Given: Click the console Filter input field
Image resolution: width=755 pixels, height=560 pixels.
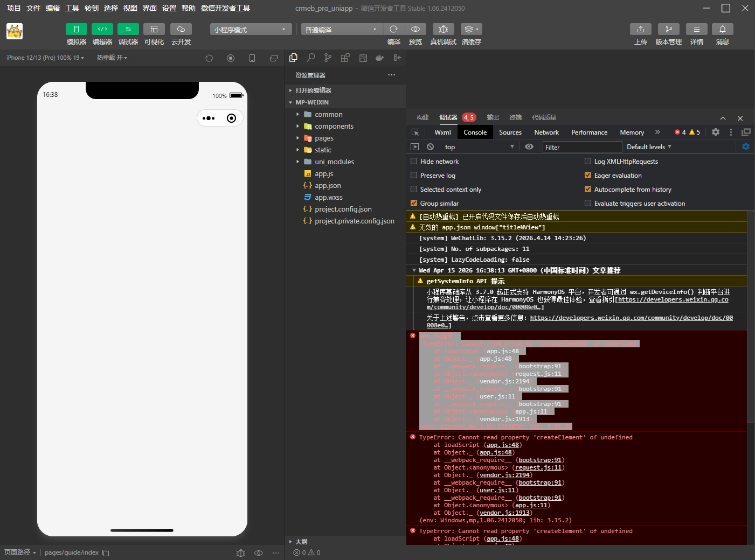Looking at the screenshot, I should [x=581, y=147].
